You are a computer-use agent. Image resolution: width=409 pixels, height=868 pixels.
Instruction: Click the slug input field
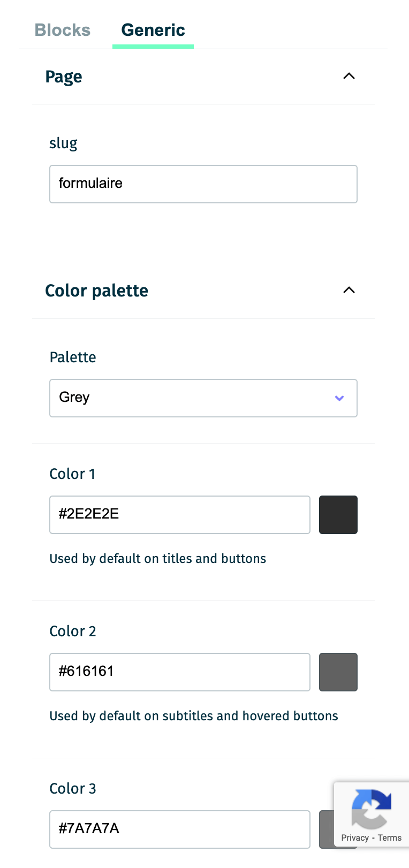(x=203, y=184)
